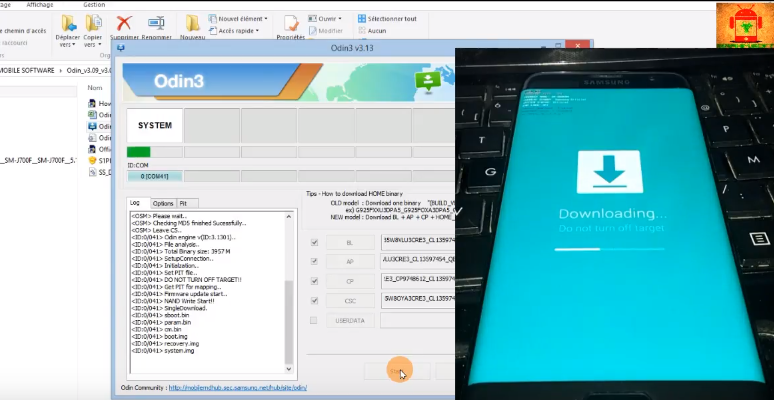
Task: Click the log scrollbar down arrow
Action: pos(289,369)
